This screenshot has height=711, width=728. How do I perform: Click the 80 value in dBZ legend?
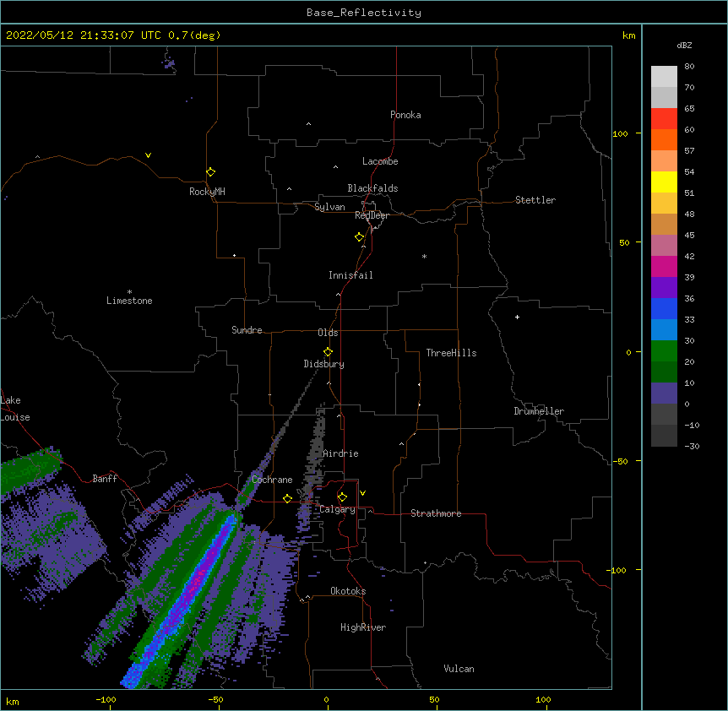pos(689,67)
